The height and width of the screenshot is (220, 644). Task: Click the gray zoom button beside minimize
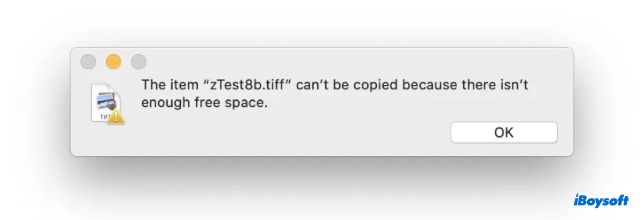pos(138,62)
